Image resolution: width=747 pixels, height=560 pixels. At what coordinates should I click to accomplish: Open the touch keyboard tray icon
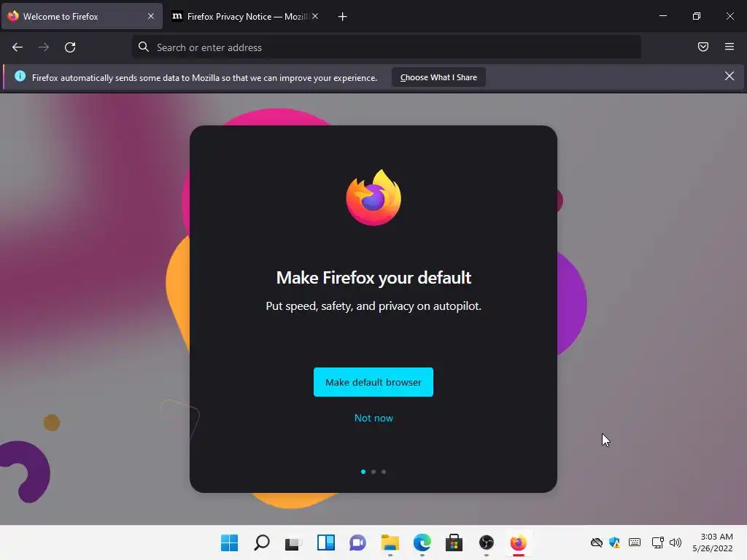[x=635, y=542]
